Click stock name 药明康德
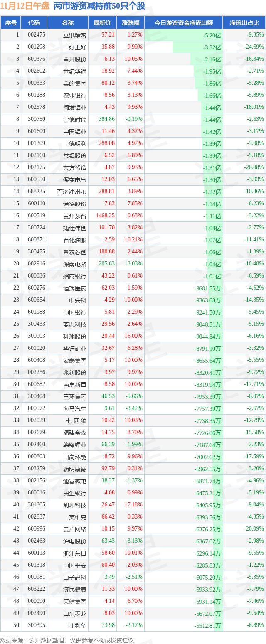Screen dimensions: 266x644 75,469
